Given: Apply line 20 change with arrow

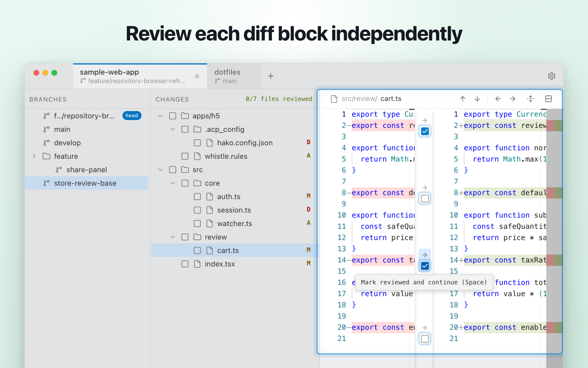Looking at the screenshot, I should tap(424, 328).
